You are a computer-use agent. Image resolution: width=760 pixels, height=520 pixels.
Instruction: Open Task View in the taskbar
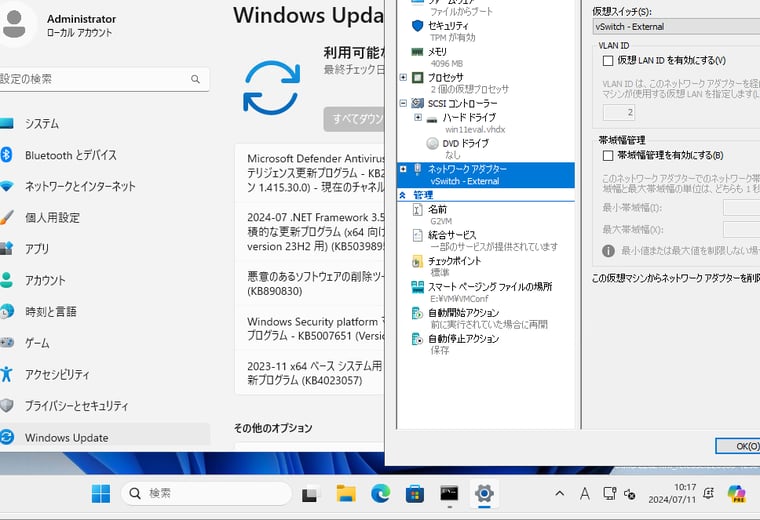tap(310, 494)
